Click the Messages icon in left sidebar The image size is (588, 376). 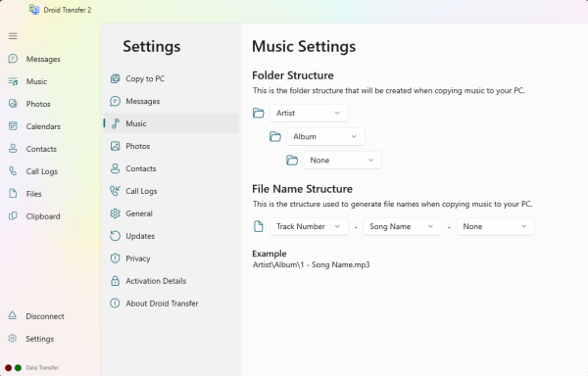click(13, 59)
